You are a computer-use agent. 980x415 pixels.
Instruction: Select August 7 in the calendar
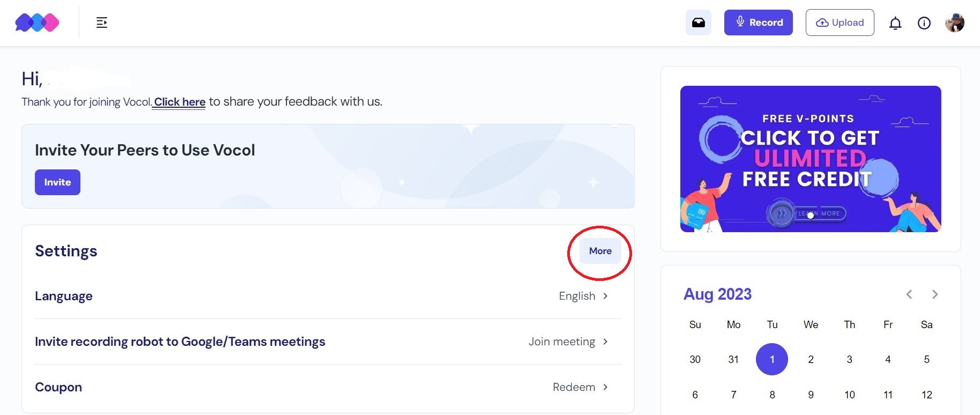pos(733,395)
